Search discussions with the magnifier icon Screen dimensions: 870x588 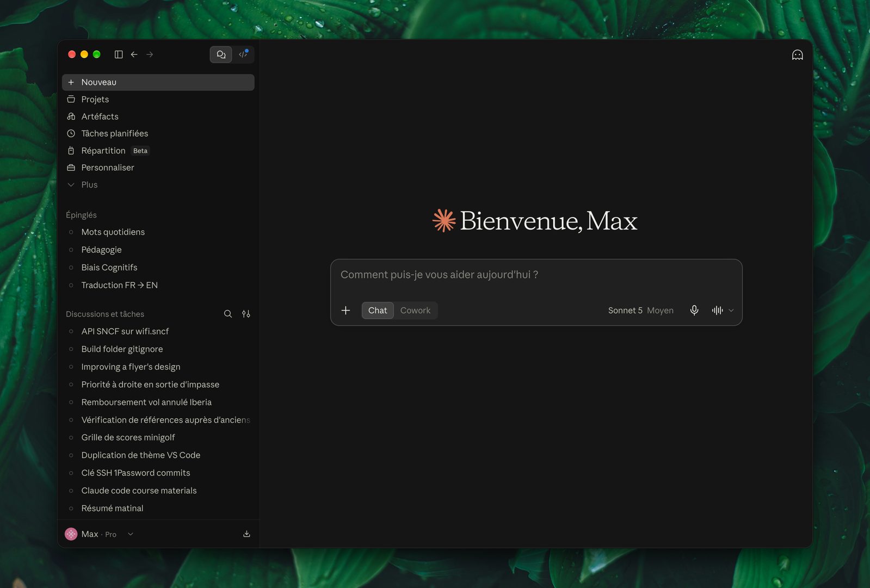pyautogui.click(x=228, y=314)
